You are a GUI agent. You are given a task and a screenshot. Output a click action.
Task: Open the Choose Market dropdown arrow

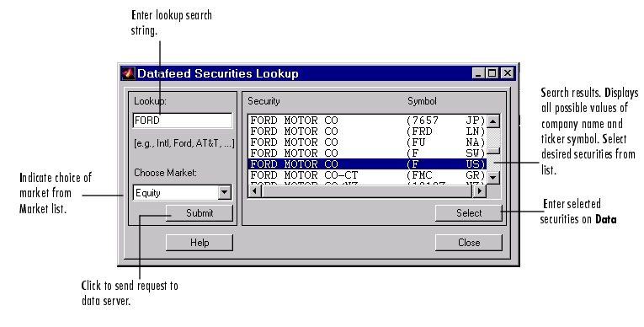pyautogui.click(x=224, y=192)
